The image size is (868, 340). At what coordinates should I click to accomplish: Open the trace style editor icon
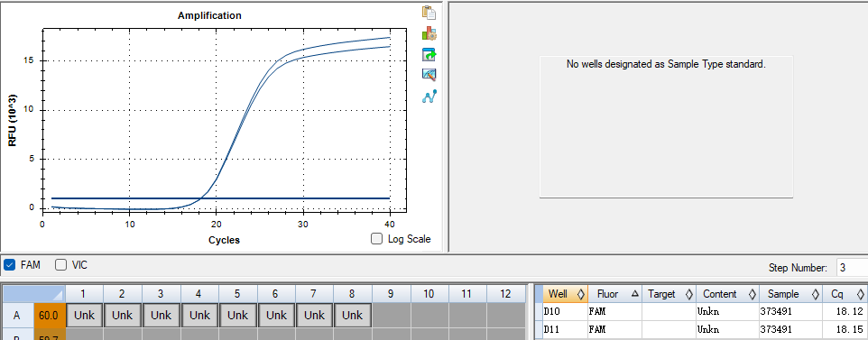point(429,75)
